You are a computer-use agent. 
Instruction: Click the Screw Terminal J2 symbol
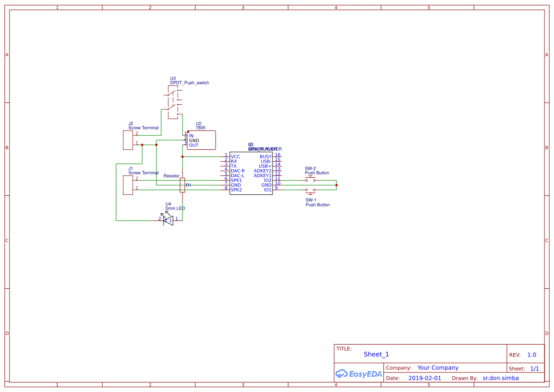point(128,139)
